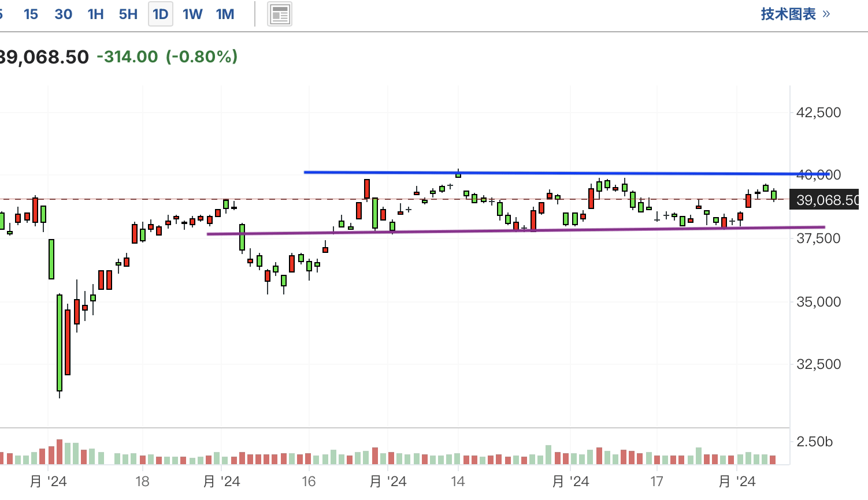Switch to the 5H timeframe

128,14
